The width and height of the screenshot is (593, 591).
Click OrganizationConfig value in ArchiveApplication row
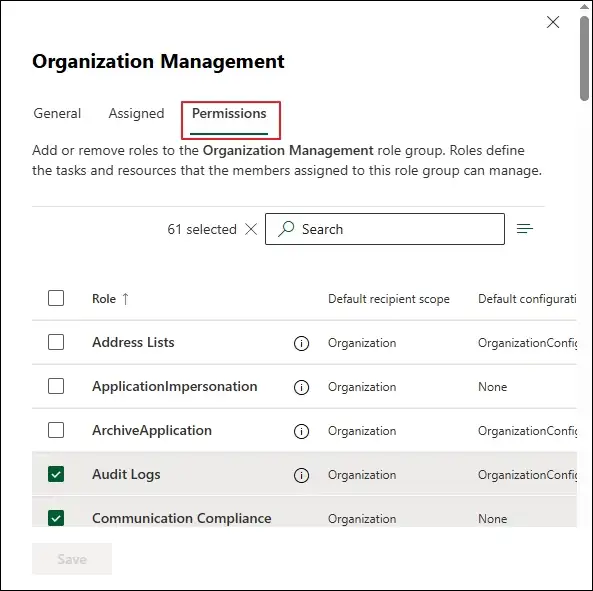tap(527, 431)
